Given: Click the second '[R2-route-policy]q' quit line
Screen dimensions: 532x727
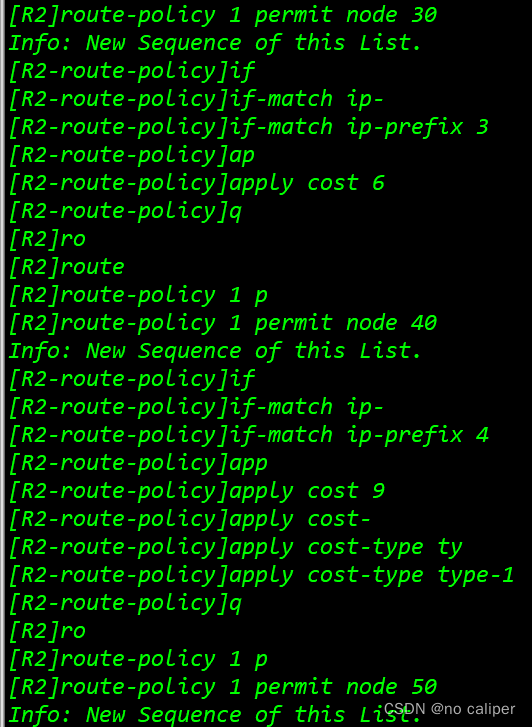Looking at the screenshot, I should click(x=125, y=604).
